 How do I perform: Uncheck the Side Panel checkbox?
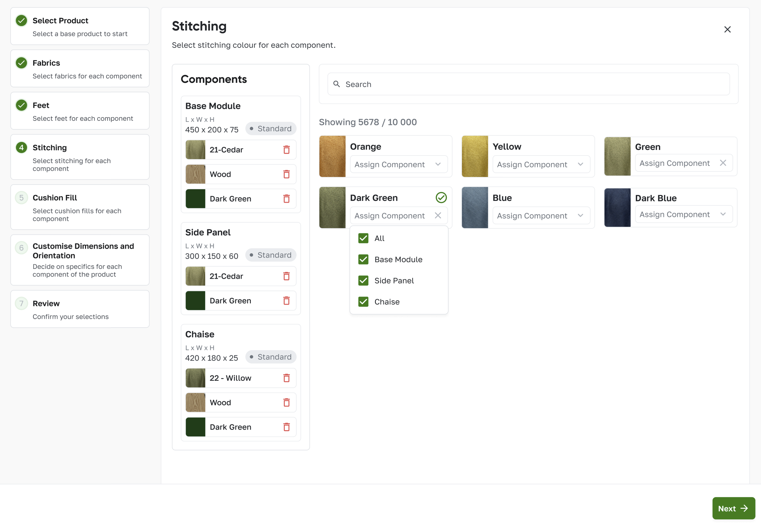(363, 281)
